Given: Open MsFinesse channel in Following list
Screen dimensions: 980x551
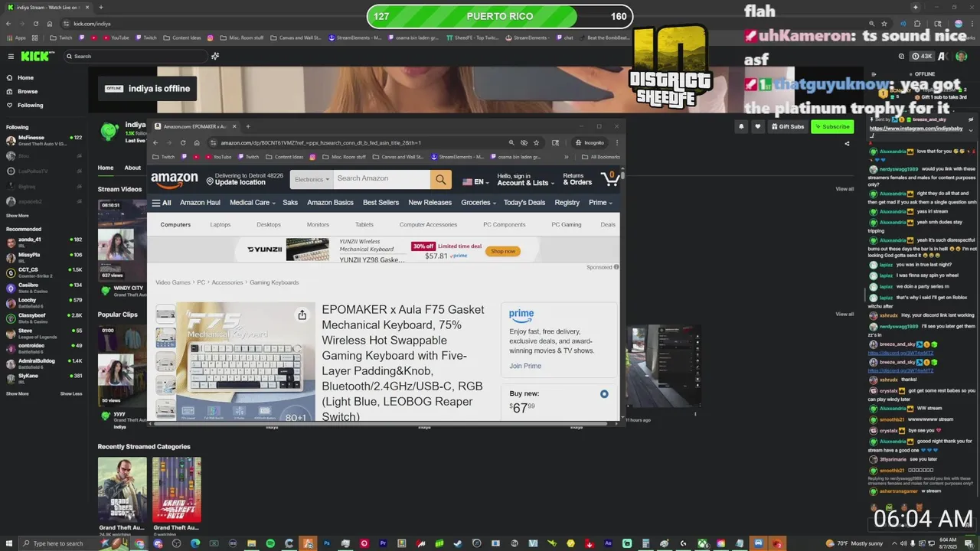Looking at the screenshot, I should click(44, 140).
